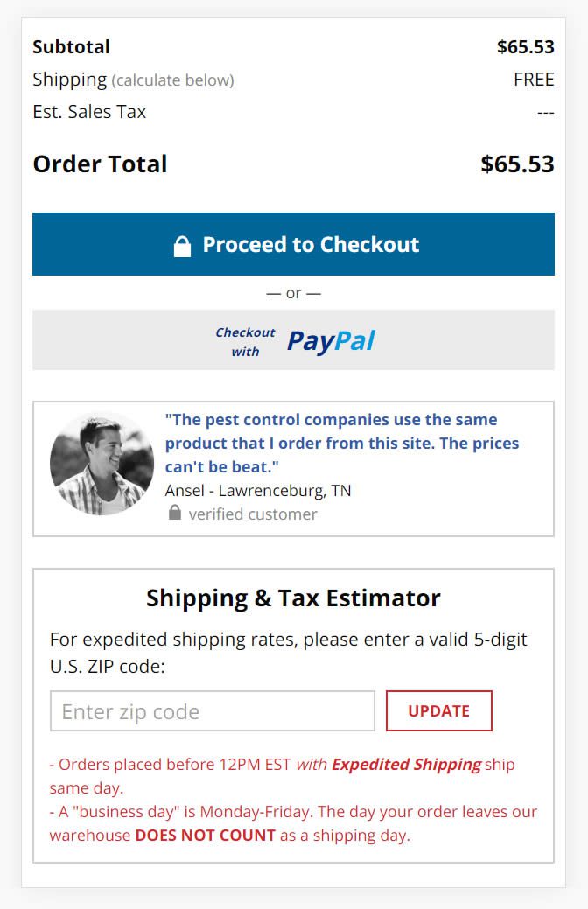This screenshot has height=909, width=588.
Task: Click the UPDATE button
Action: [x=439, y=710]
